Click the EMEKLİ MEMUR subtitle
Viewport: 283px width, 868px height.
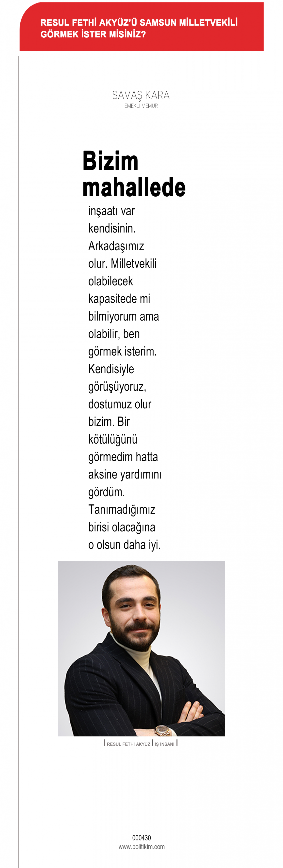141,106
